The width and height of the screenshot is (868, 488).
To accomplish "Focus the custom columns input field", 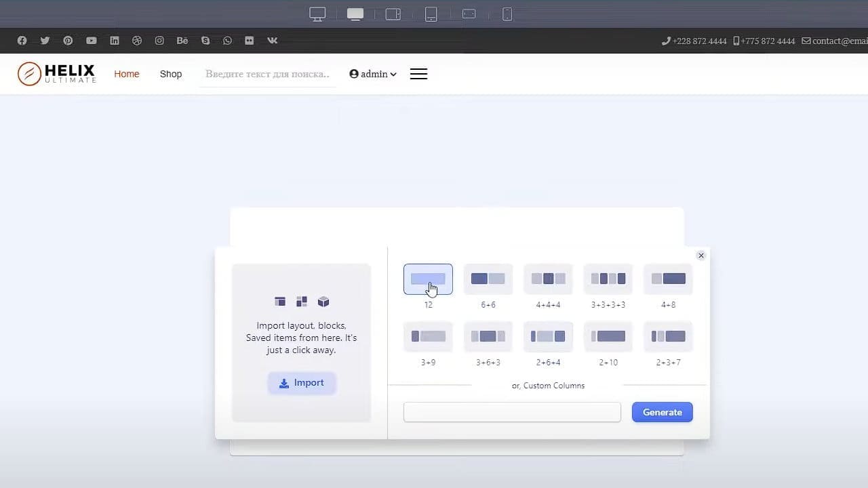I will pyautogui.click(x=512, y=412).
